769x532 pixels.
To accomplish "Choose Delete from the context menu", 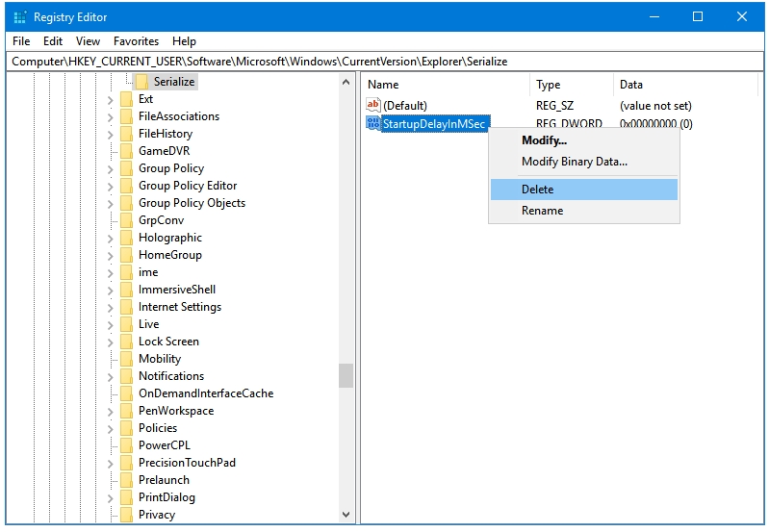I will point(537,190).
